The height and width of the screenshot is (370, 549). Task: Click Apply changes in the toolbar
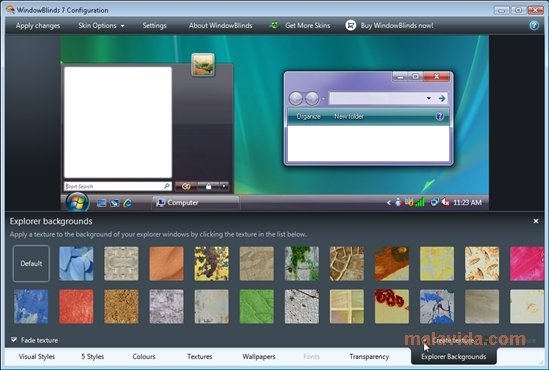38,26
